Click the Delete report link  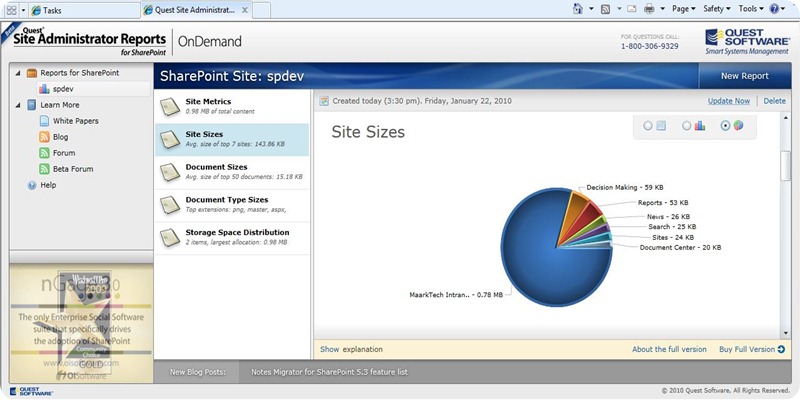click(774, 101)
